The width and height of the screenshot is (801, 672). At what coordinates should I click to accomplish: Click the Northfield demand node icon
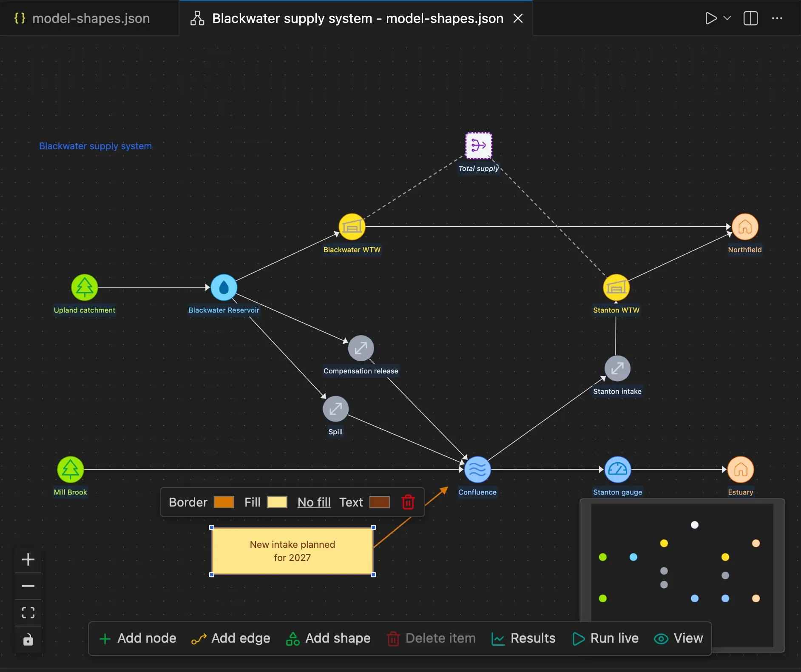pos(745,227)
